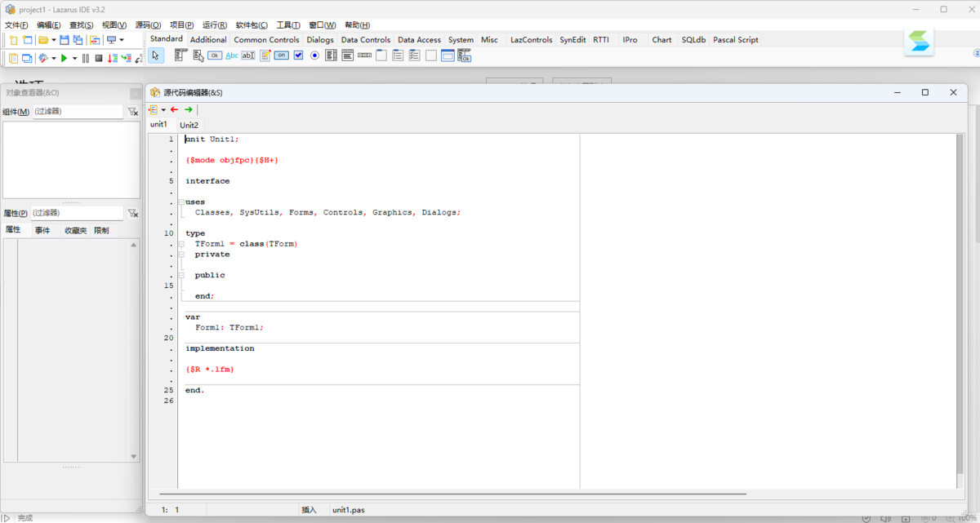Collapse the 'uses' code fold marker

coord(181,202)
